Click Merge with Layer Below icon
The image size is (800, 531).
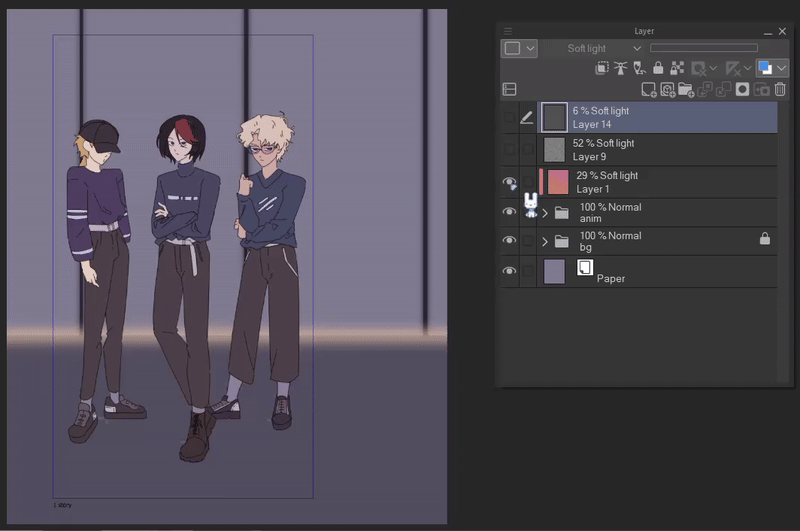coord(723,90)
